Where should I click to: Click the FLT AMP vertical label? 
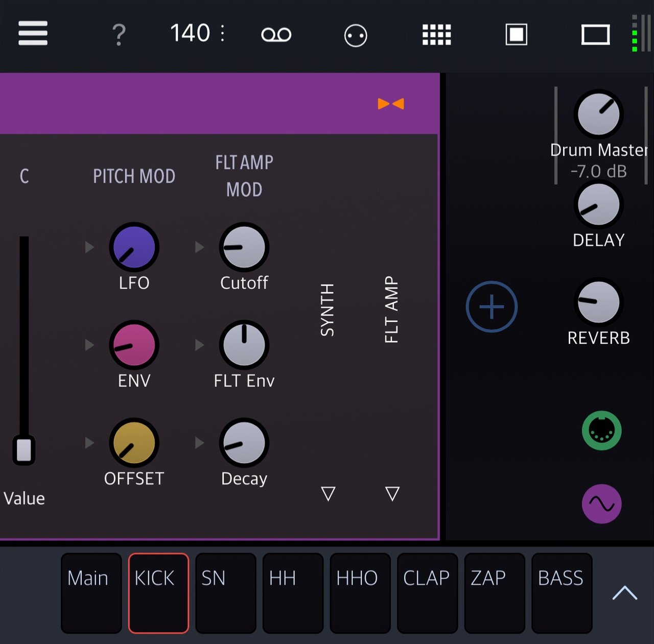point(391,310)
